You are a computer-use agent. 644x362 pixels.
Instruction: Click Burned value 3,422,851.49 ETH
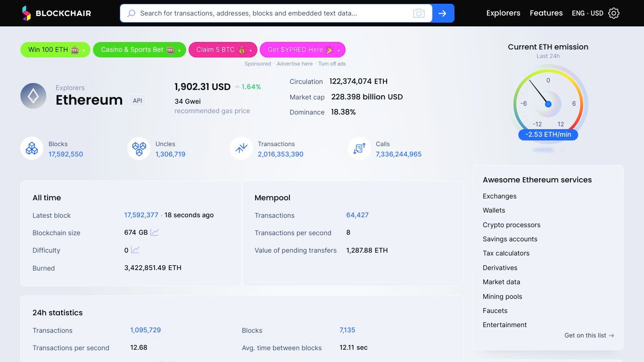coord(153,268)
